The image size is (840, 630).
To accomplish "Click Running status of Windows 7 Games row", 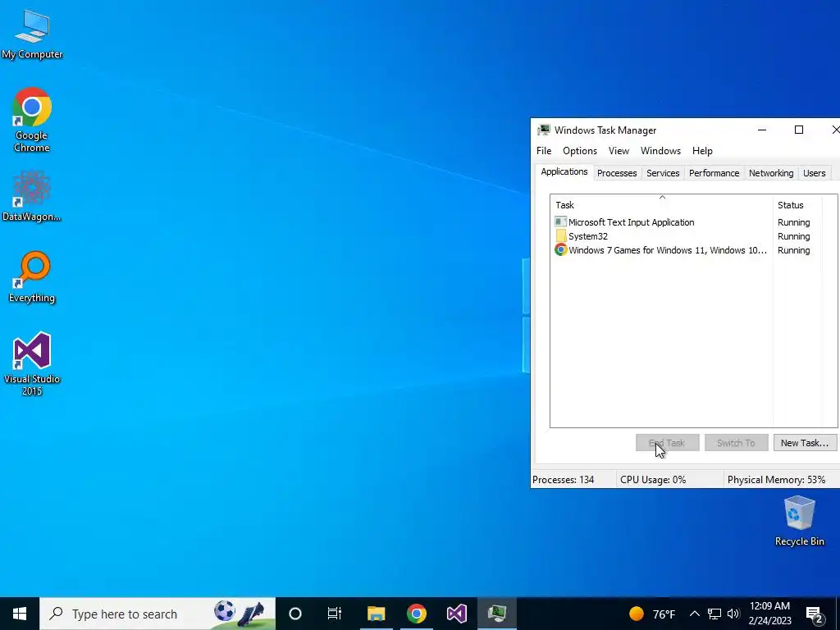I will pos(793,250).
